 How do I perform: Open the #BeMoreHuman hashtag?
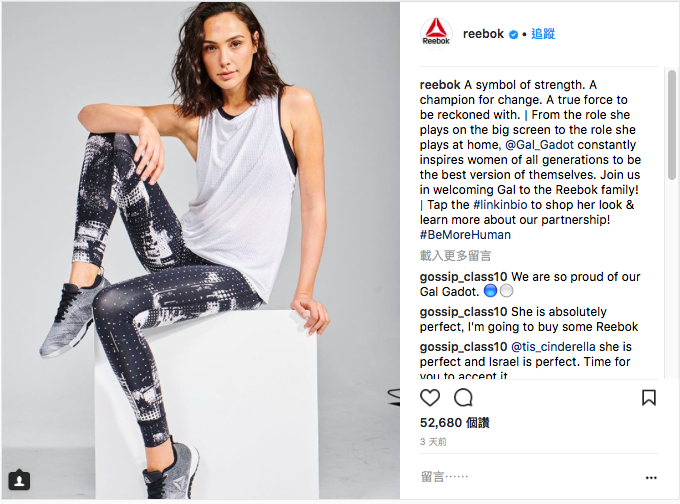tap(465, 235)
